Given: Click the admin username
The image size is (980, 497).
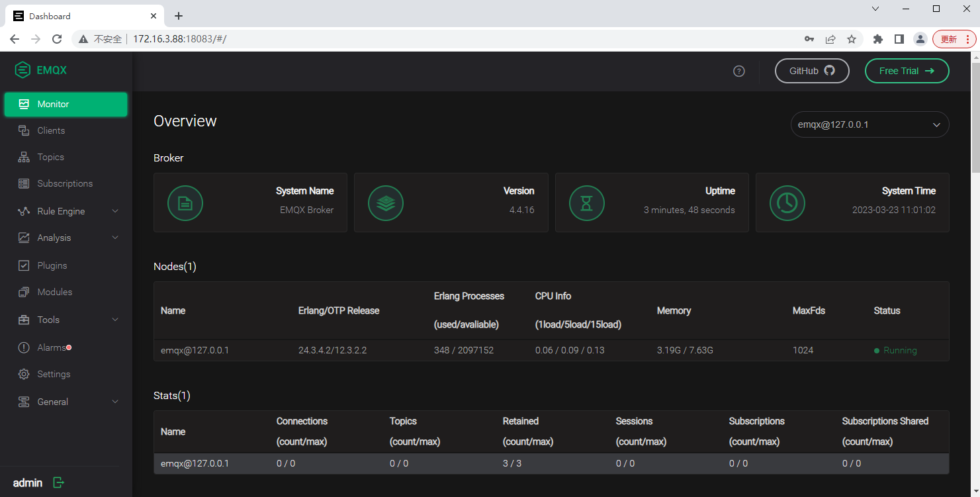Looking at the screenshot, I should pyautogui.click(x=28, y=482).
